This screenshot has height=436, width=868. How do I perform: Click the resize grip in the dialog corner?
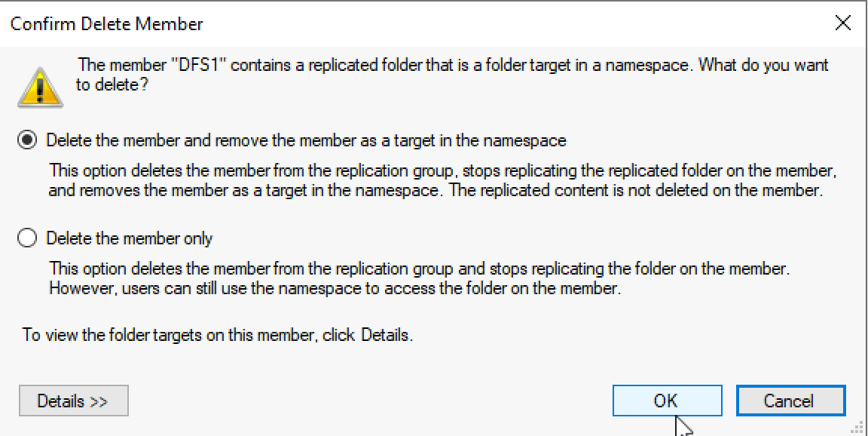857,425
